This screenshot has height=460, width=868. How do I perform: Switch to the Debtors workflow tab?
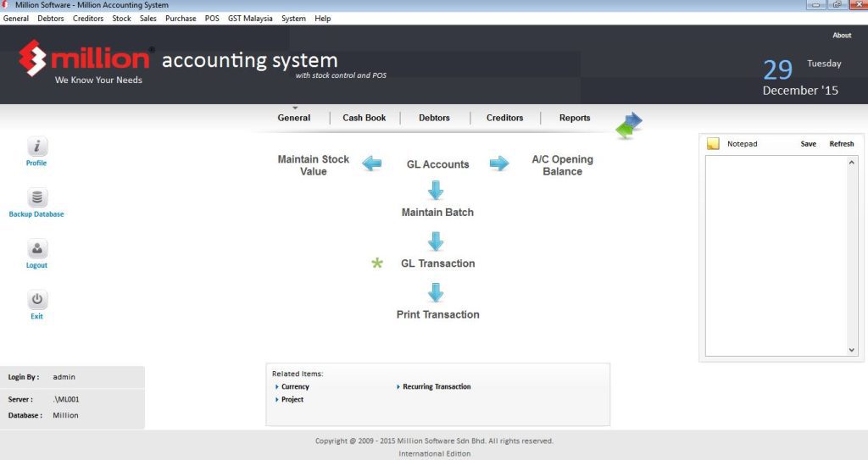(434, 118)
